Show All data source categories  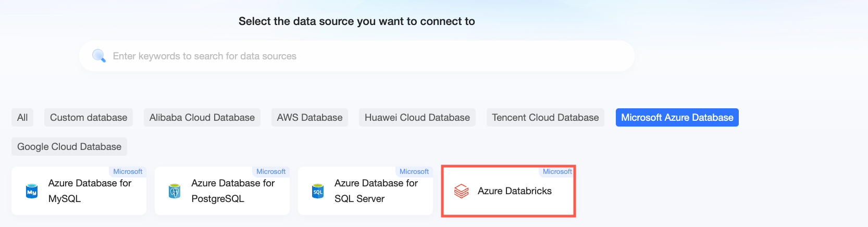[x=22, y=118]
